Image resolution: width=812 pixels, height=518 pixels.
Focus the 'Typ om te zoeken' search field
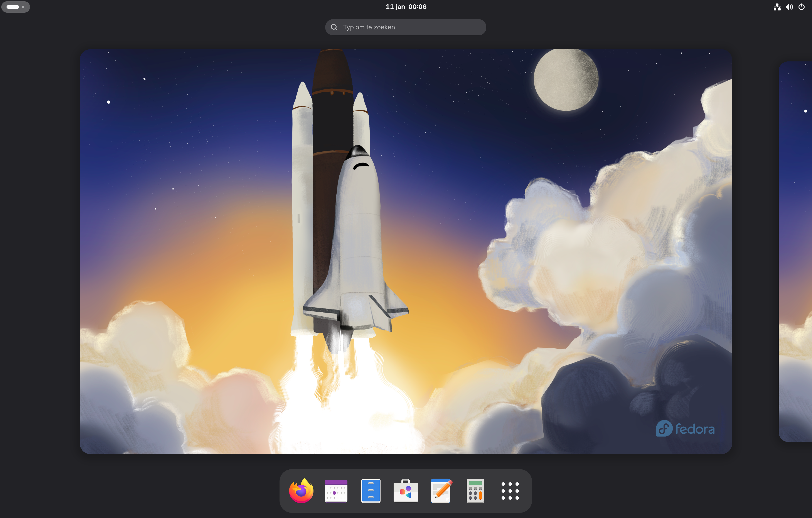[x=406, y=27]
